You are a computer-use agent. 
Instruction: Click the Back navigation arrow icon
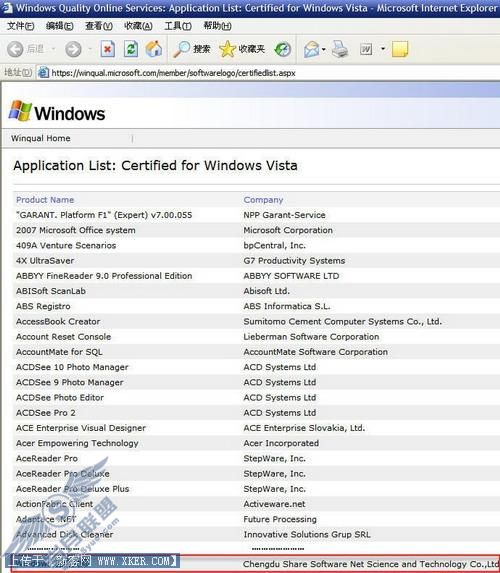(x=15, y=49)
